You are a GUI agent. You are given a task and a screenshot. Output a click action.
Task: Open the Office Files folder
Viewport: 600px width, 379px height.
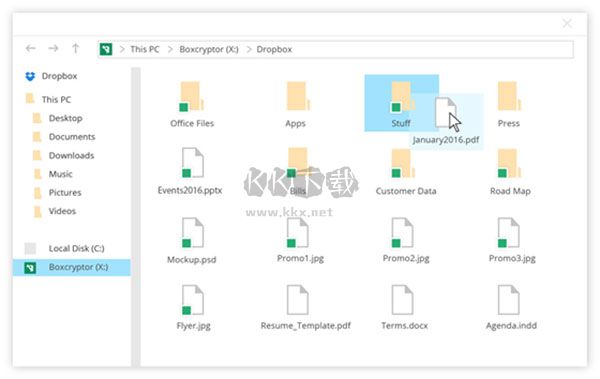point(192,104)
